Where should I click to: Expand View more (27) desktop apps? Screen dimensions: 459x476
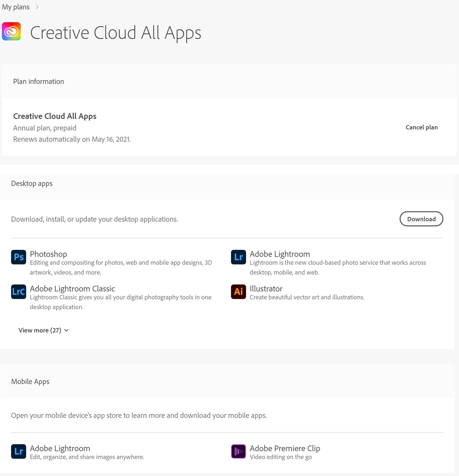coord(40,330)
